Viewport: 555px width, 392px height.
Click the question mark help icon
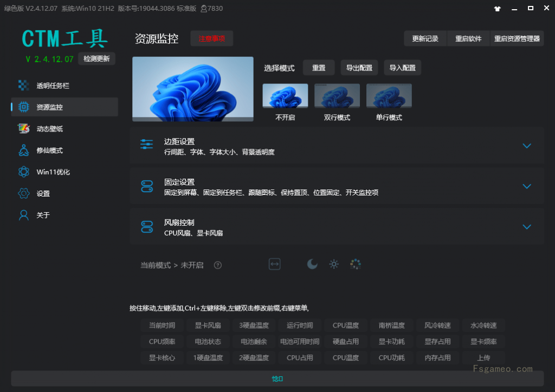tap(218, 265)
